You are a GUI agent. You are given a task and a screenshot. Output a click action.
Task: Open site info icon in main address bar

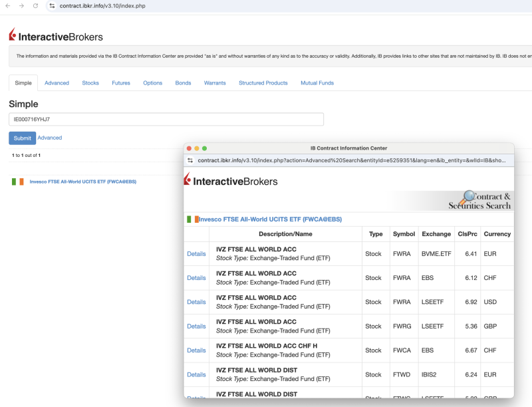(x=52, y=6)
